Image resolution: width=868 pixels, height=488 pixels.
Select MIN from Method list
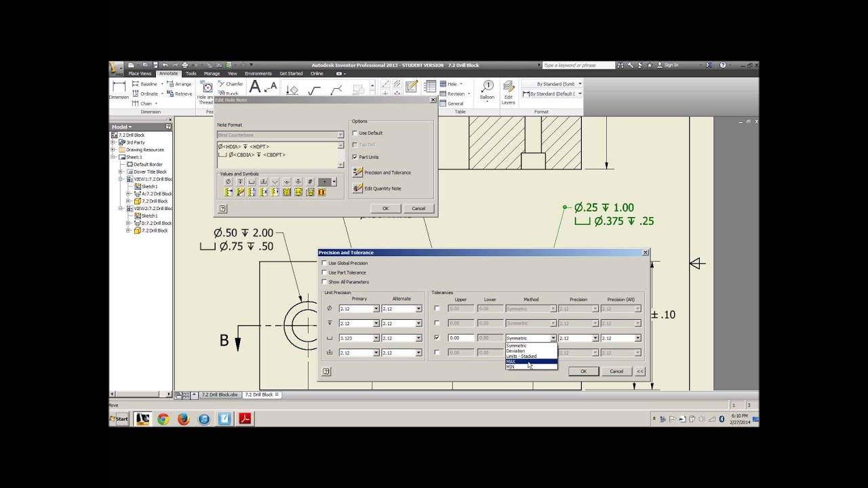click(x=531, y=367)
